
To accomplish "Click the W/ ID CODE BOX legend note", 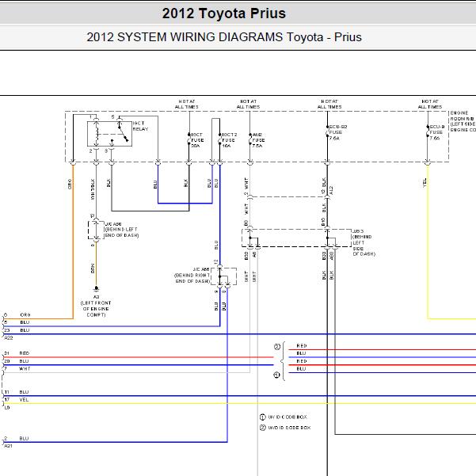I will point(284,417).
